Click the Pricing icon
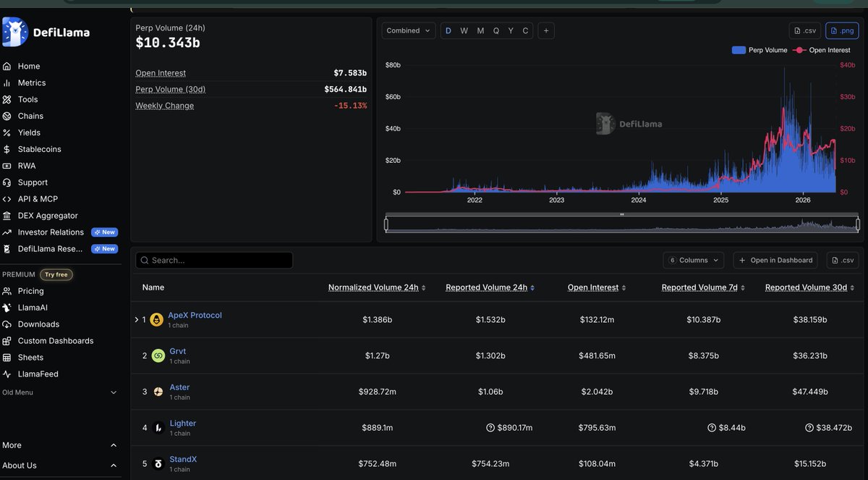The height and width of the screenshot is (480, 868). [x=7, y=291]
